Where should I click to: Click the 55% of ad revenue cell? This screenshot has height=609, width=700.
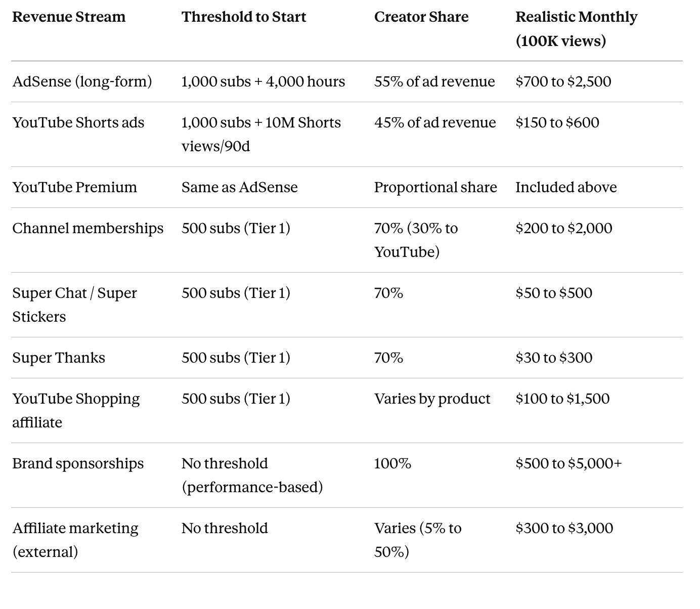tap(434, 81)
